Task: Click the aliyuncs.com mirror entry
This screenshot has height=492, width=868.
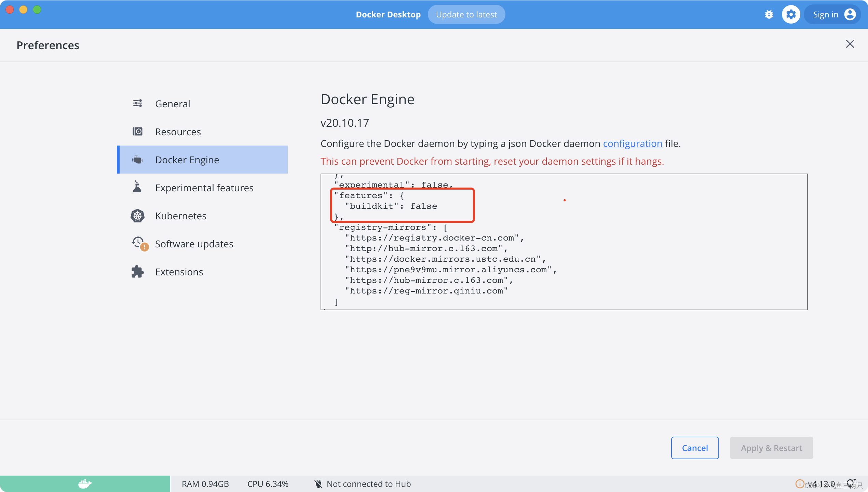Action: (451, 270)
